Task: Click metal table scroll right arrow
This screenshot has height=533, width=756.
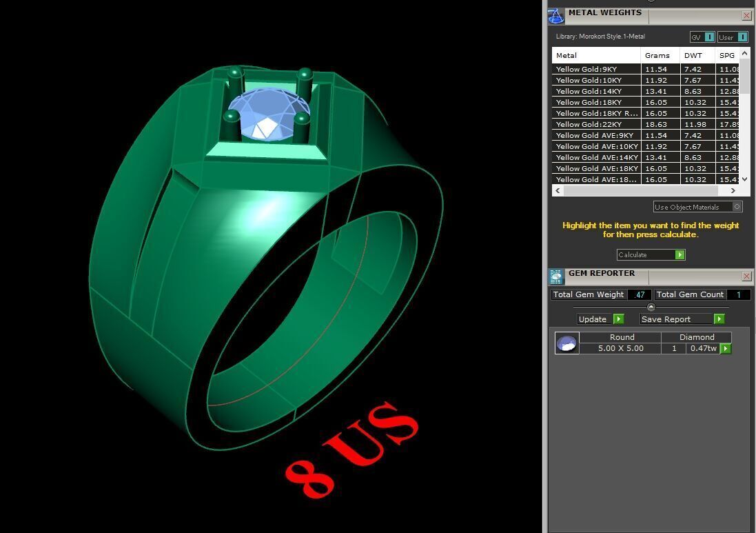Action: pyautogui.click(x=733, y=190)
